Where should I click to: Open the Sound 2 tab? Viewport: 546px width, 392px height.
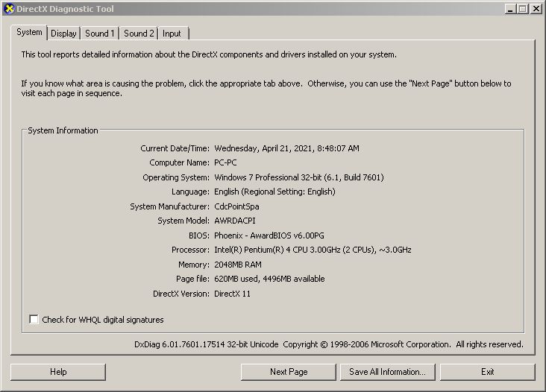pos(139,34)
